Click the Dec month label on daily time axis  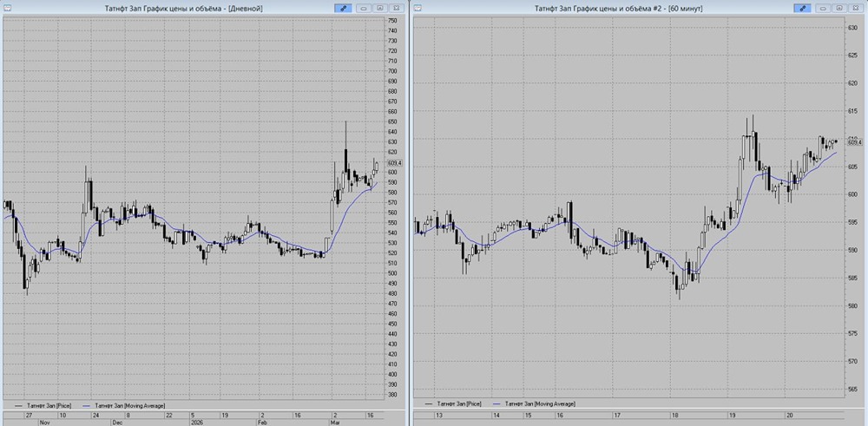117,423
